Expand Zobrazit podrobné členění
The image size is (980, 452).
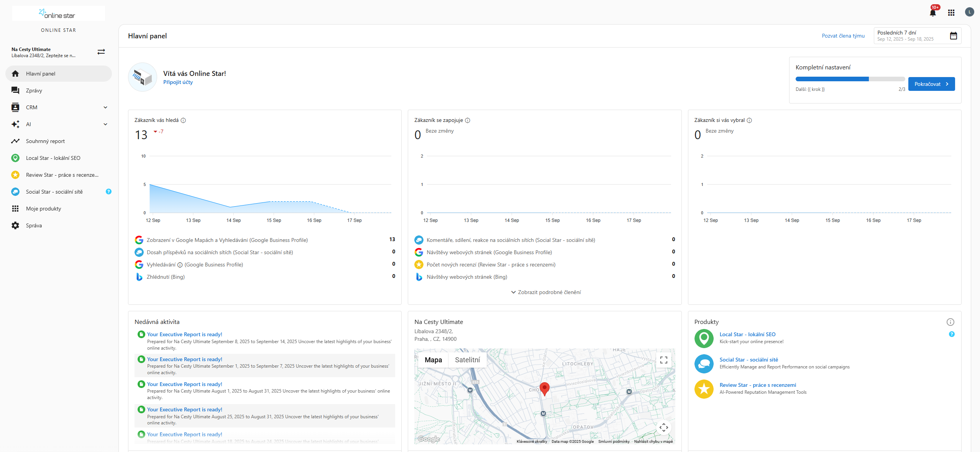[546, 292]
